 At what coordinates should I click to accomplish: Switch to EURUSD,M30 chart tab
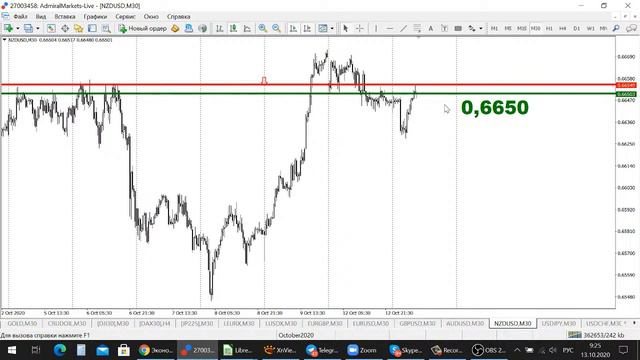point(371,323)
